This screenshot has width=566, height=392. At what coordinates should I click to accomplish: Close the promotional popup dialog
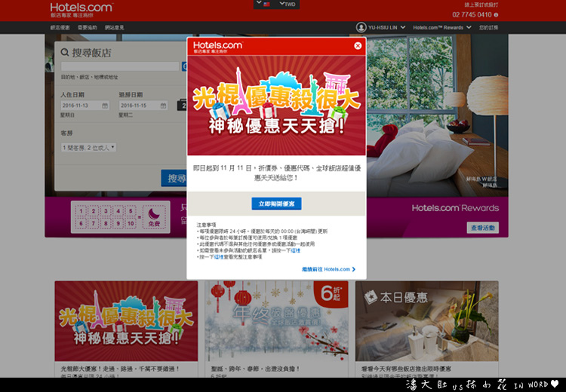coord(358,46)
